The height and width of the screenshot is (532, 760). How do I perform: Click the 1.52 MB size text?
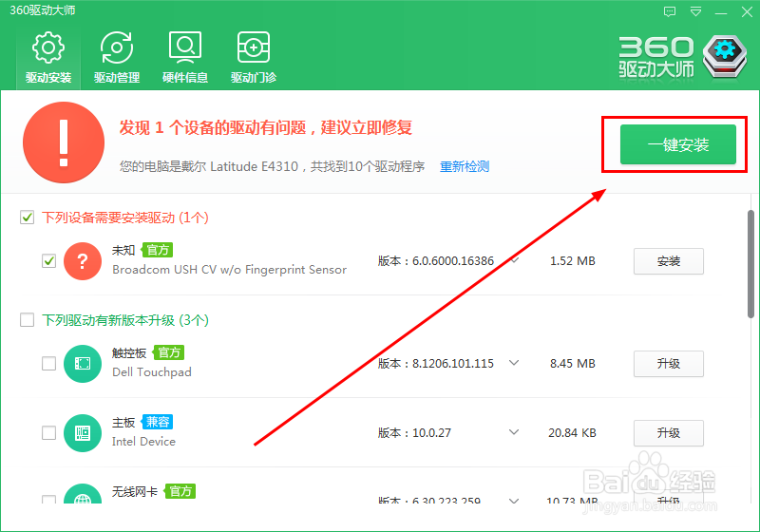coord(573,261)
